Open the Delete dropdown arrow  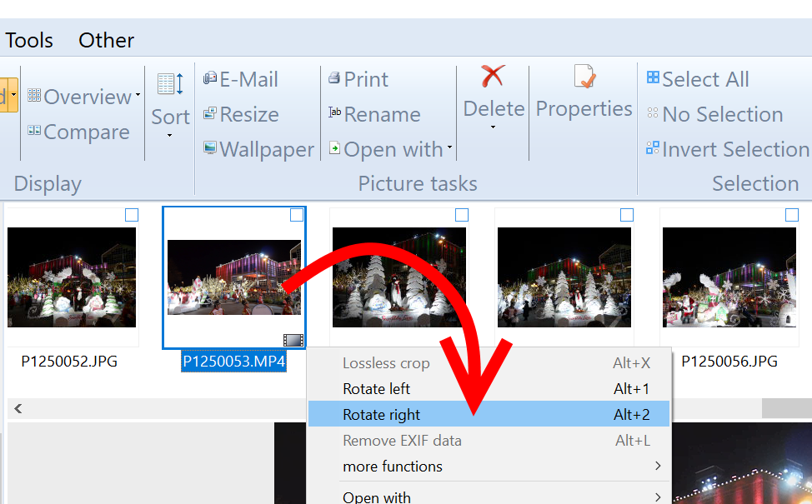coord(493,127)
